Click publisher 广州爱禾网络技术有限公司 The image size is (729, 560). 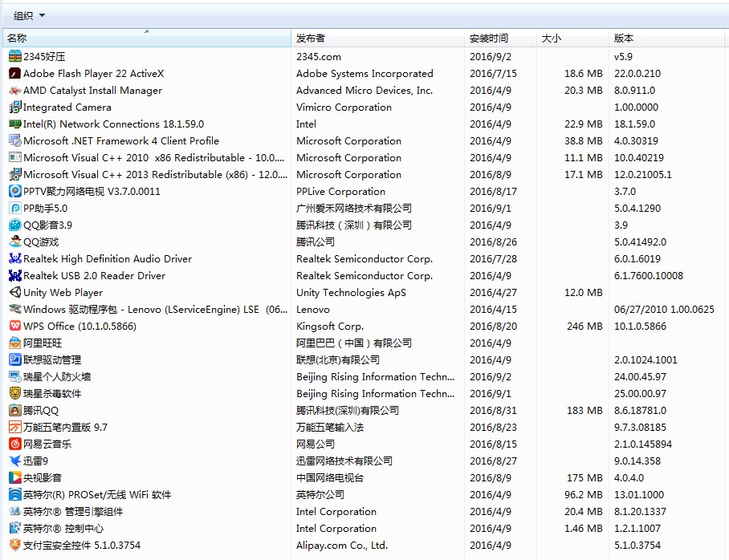354,209
